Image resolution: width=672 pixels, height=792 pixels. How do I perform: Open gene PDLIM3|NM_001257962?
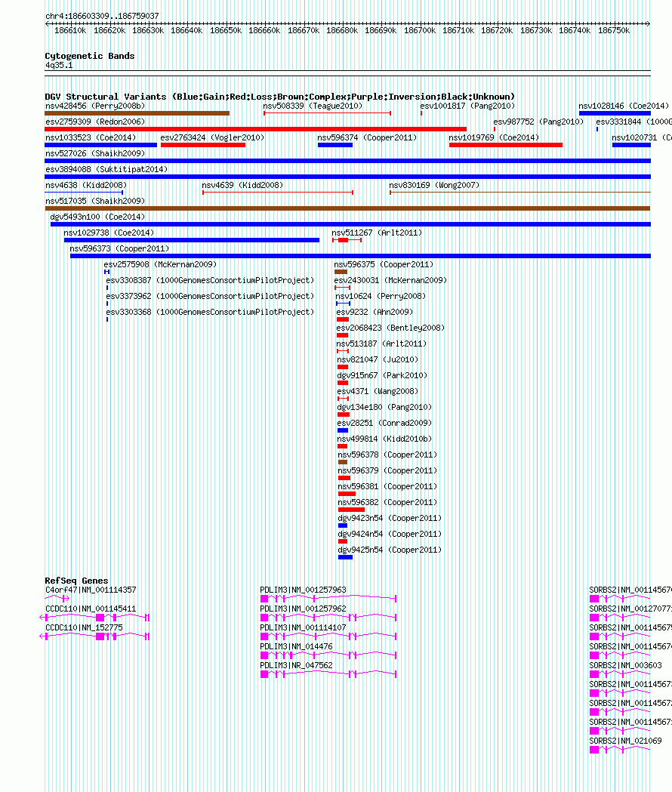coord(303,609)
